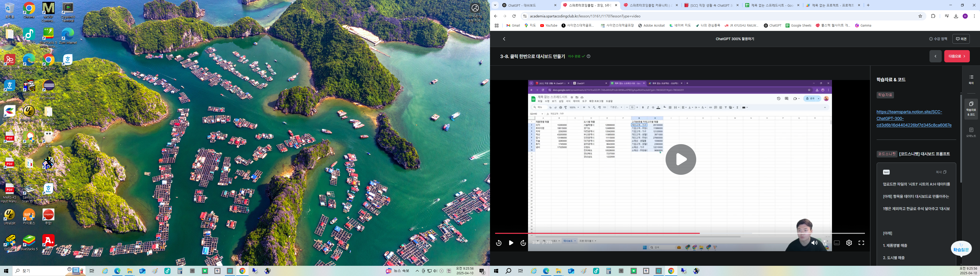Select the Eclipse IDE desktop icon
980x276 pixels.
48,90
